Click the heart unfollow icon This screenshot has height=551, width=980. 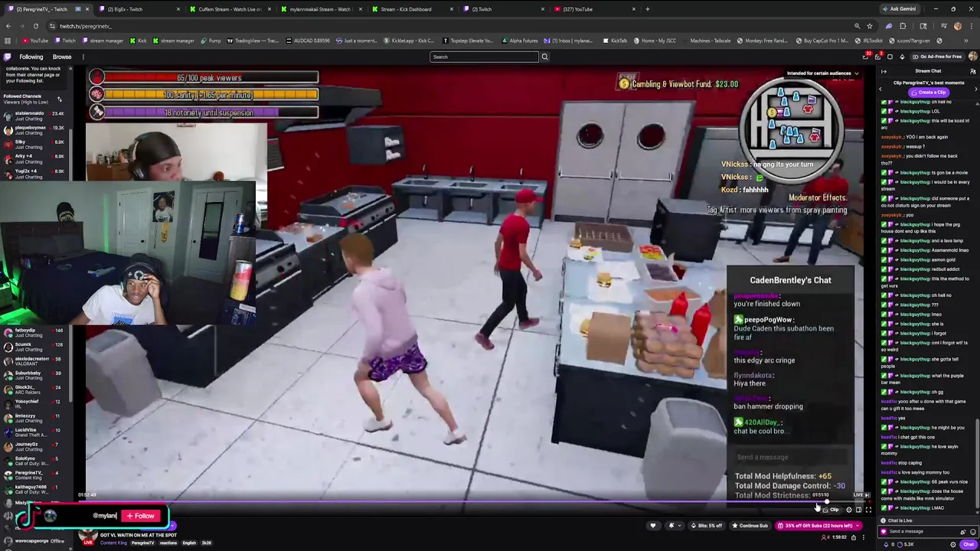(x=653, y=526)
